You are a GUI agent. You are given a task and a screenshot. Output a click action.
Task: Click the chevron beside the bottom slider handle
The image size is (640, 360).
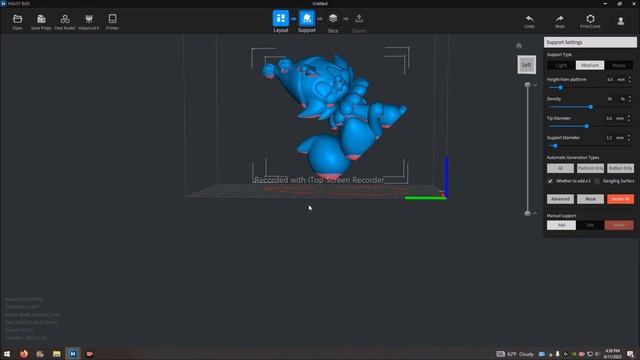coord(535,213)
